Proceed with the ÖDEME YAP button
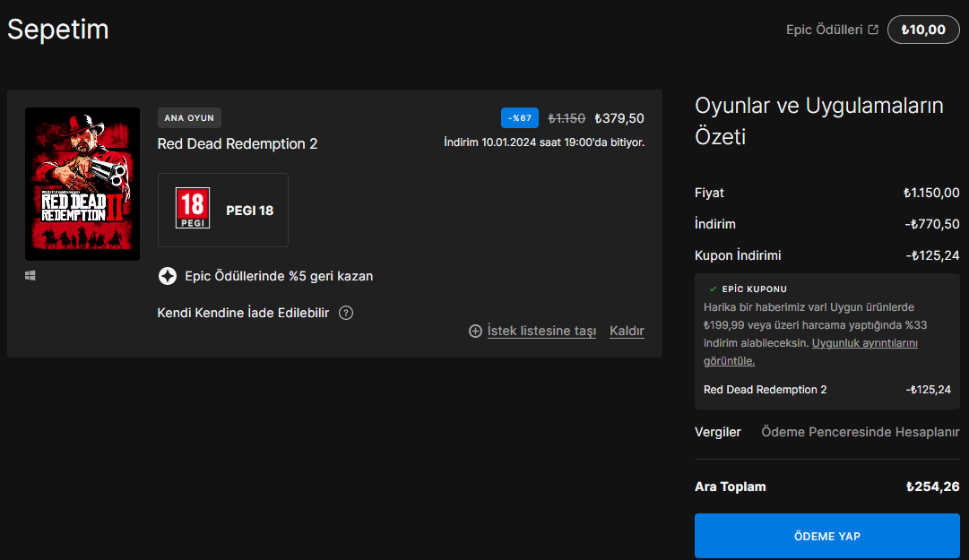This screenshot has width=969, height=560. point(826,536)
